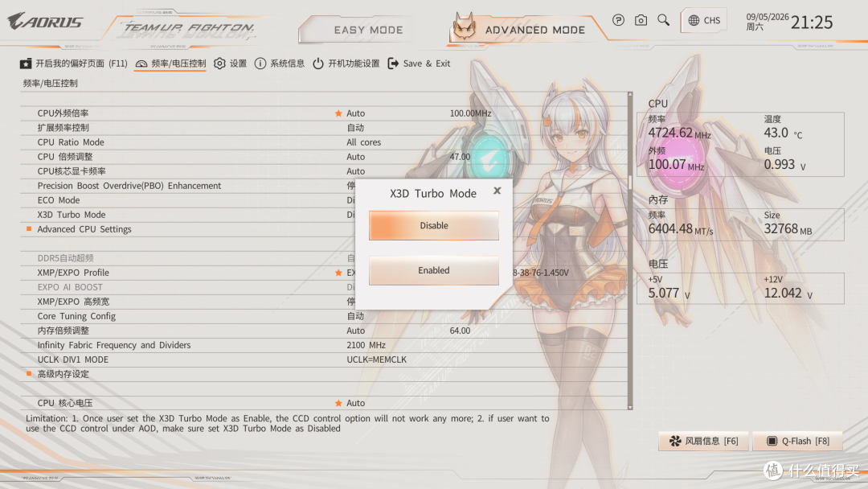
Task: Open the Save & Exit menu
Action: click(419, 64)
